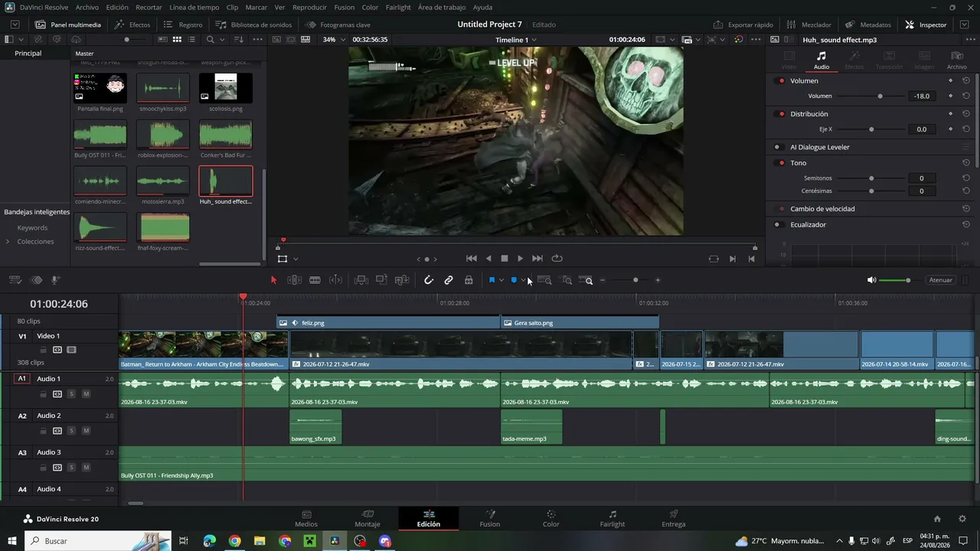Open the home project manager icon
The width and height of the screenshot is (980, 551).
click(x=937, y=519)
